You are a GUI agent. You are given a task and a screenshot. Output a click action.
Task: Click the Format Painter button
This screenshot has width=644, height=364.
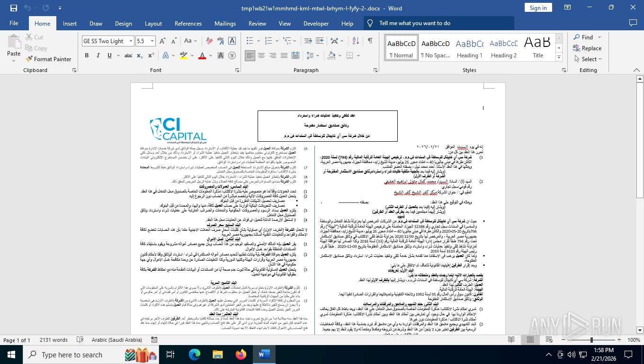click(x=48, y=59)
